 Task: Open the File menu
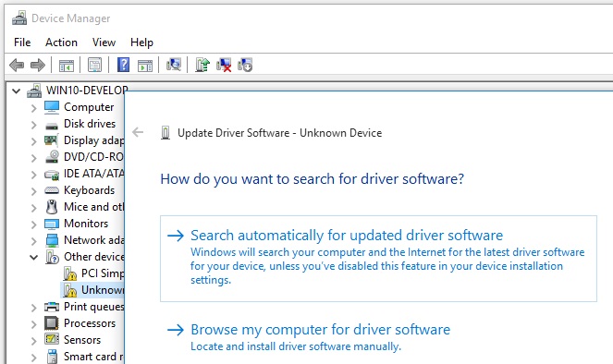point(22,42)
